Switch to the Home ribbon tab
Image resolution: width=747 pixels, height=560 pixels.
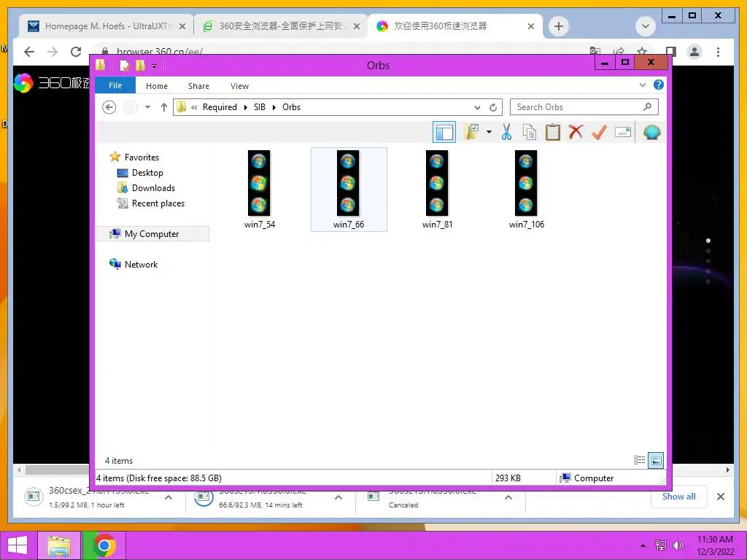point(157,86)
